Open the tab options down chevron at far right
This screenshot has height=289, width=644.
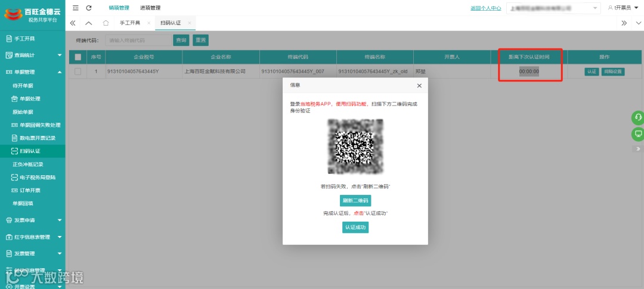pyautogui.click(x=638, y=23)
